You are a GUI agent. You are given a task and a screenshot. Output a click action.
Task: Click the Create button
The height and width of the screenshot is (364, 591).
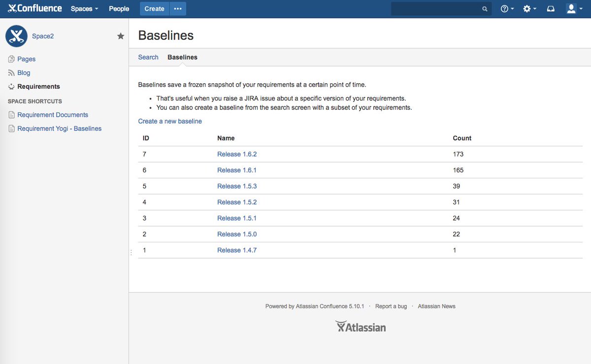(154, 8)
